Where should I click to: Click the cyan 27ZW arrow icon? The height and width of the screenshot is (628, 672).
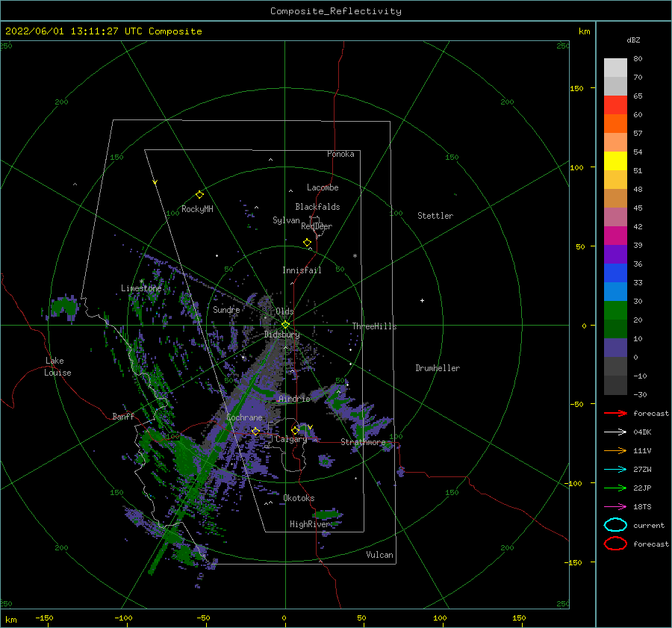point(615,470)
